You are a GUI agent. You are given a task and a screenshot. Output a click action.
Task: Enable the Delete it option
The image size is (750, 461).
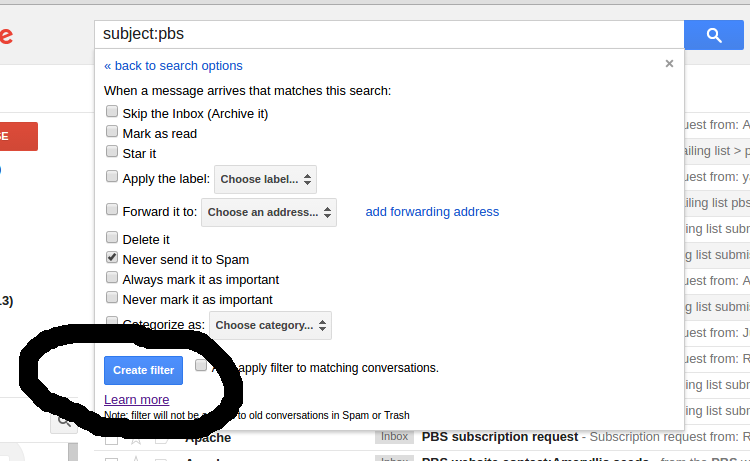tap(112, 239)
